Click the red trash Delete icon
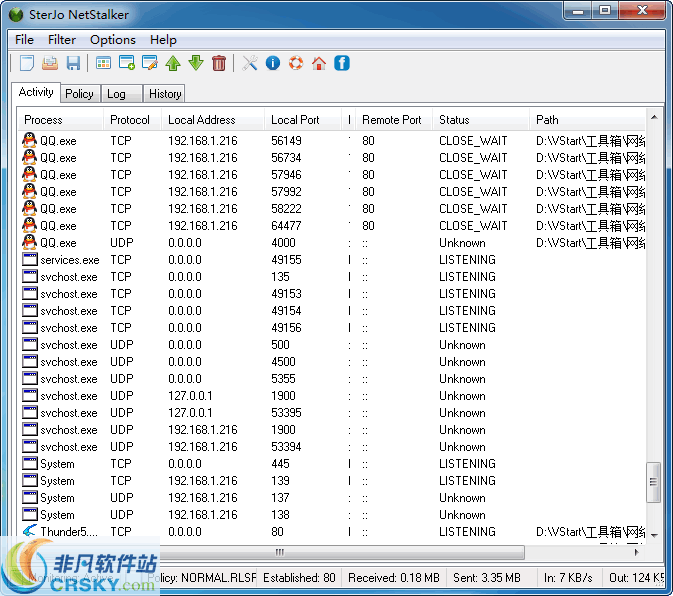This screenshot has width=673, height=596. click(219, 63)
